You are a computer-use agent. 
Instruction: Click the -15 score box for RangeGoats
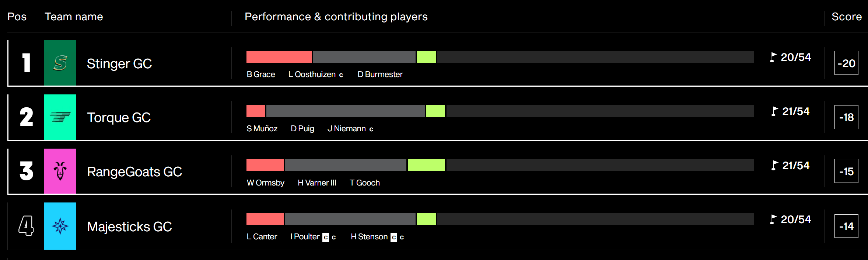pyautogui.click(x=846, y=171)
